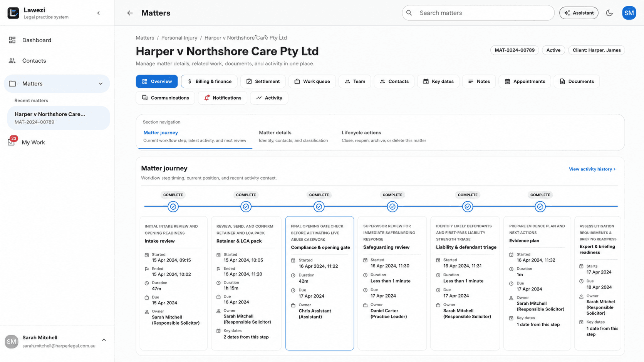Screen dimensions: 644x362
Task: Select the Compliance & opening gate step title
Action: pos(320,247)
